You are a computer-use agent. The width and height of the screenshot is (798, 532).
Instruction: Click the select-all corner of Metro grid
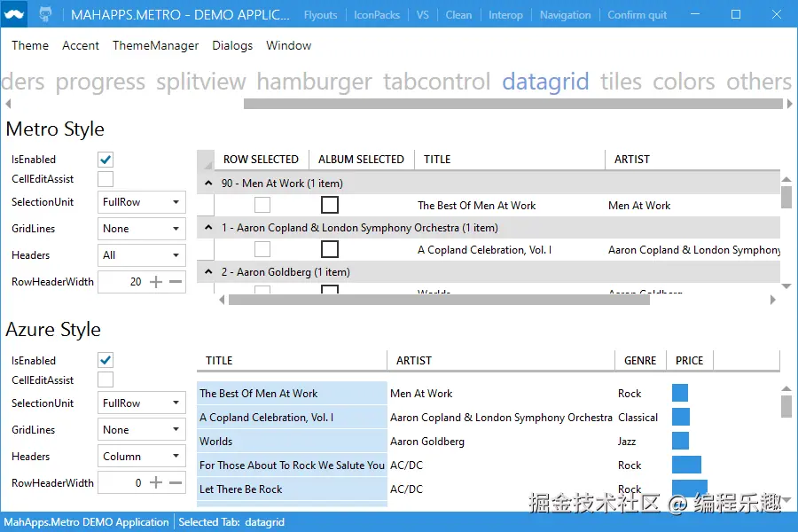(206, 160)
